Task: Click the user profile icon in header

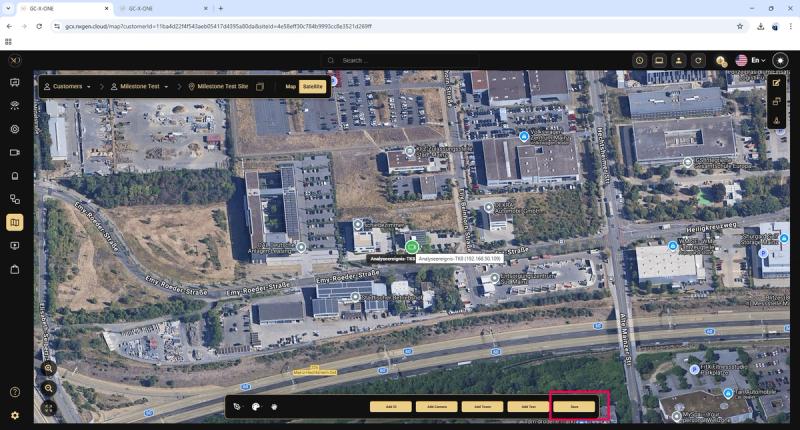Action: (679, 60)
